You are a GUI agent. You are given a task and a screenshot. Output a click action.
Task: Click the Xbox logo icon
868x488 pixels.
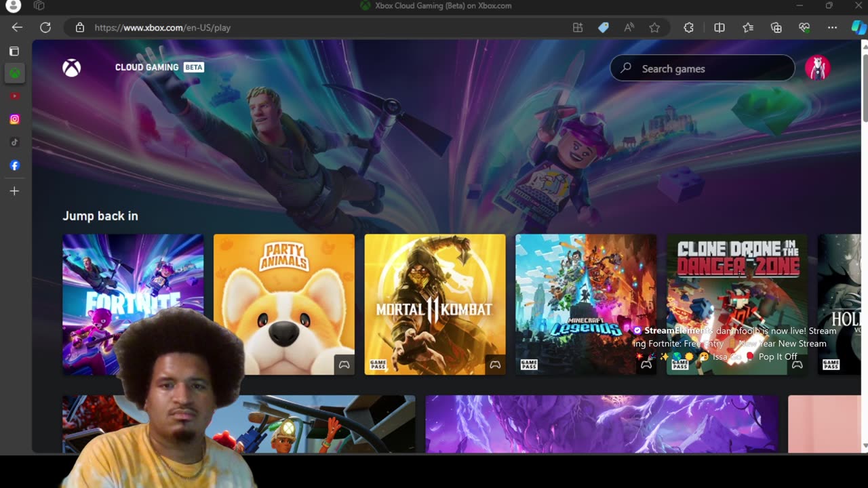pos(71,68)
